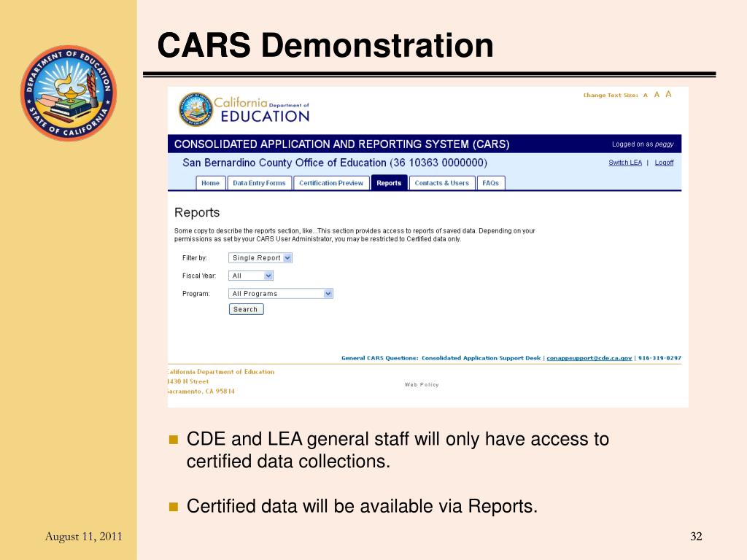
Task: Click the large Department of Education seal on the slide sidebar
Action: [69, 93]
